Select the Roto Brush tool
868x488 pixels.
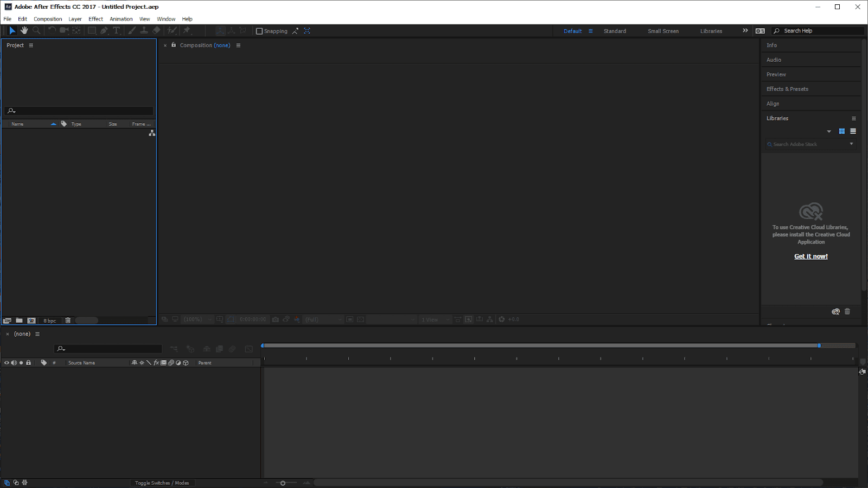172,31
